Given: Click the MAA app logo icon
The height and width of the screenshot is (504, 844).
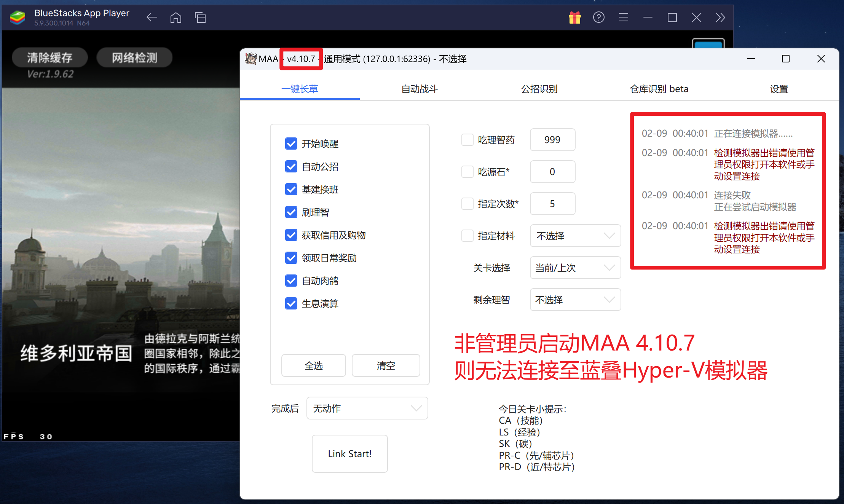Looking at the screenshot, I should click(x=250, y=59).
